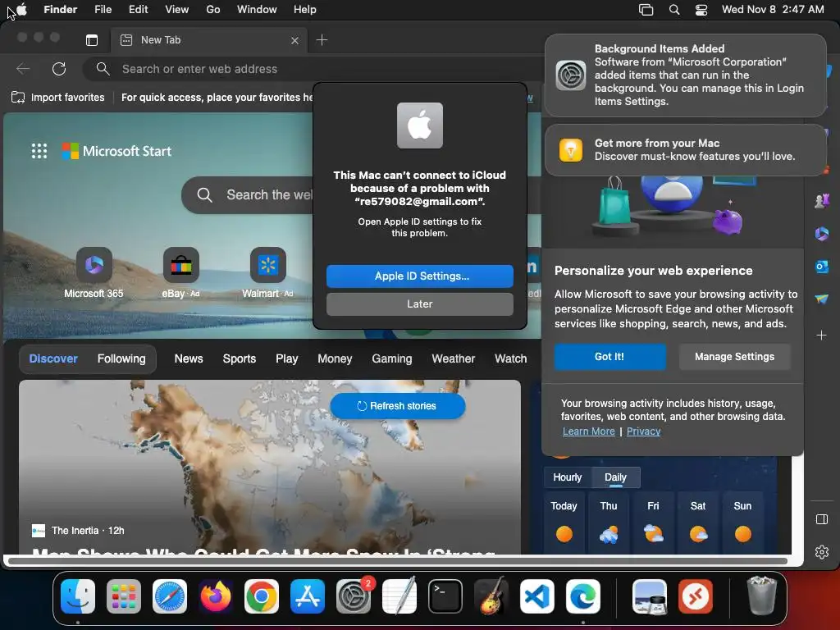Click Got It! button
This screenshot has height=630, width=840.
coord(609,357)
